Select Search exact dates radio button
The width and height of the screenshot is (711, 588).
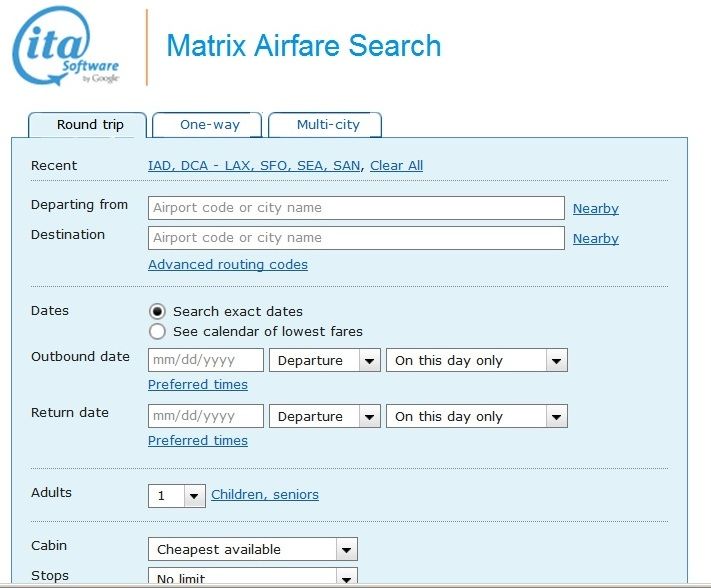(x=157, y=311)
